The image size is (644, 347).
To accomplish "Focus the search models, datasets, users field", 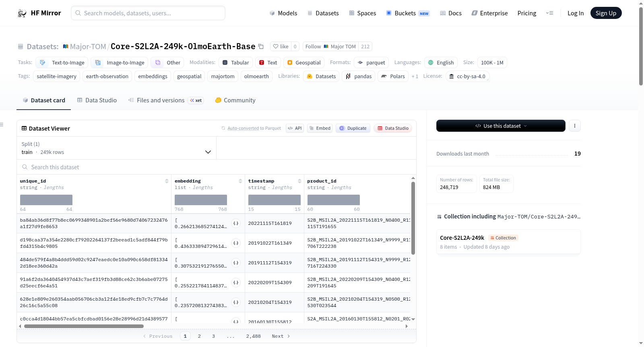I will pos(148,13).
